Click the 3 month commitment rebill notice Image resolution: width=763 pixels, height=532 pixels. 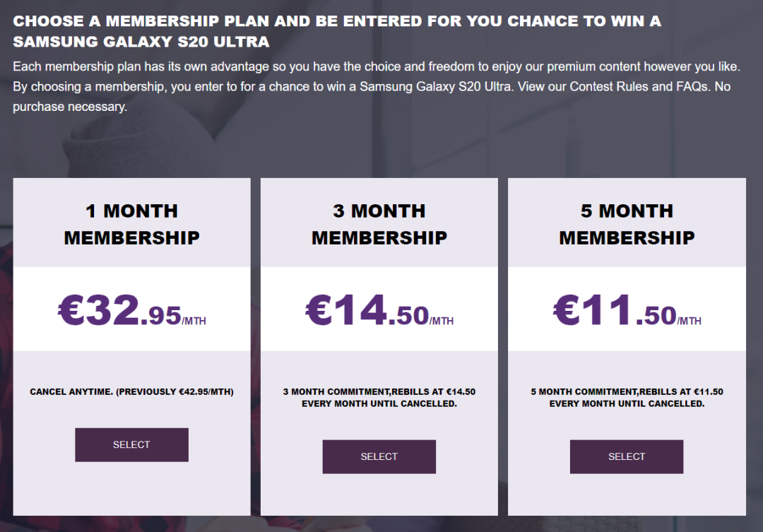tap(379, 398)
